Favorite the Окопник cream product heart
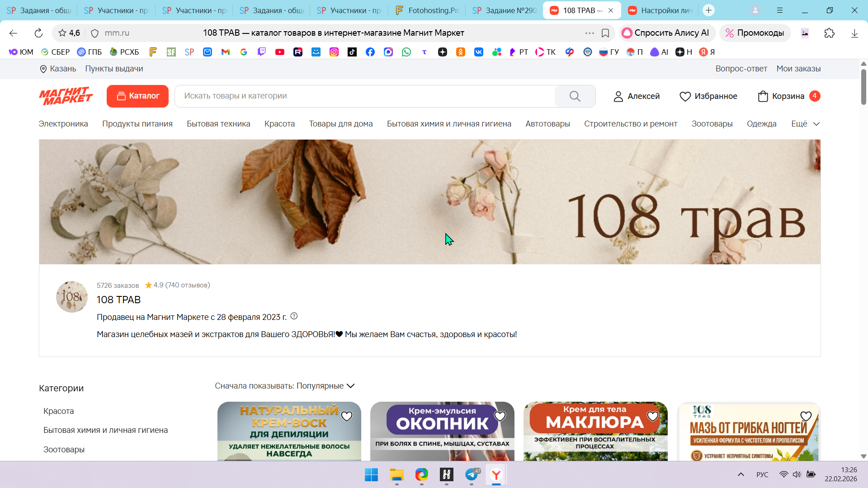Screen dimensions: 868x488 pos(500,416)
